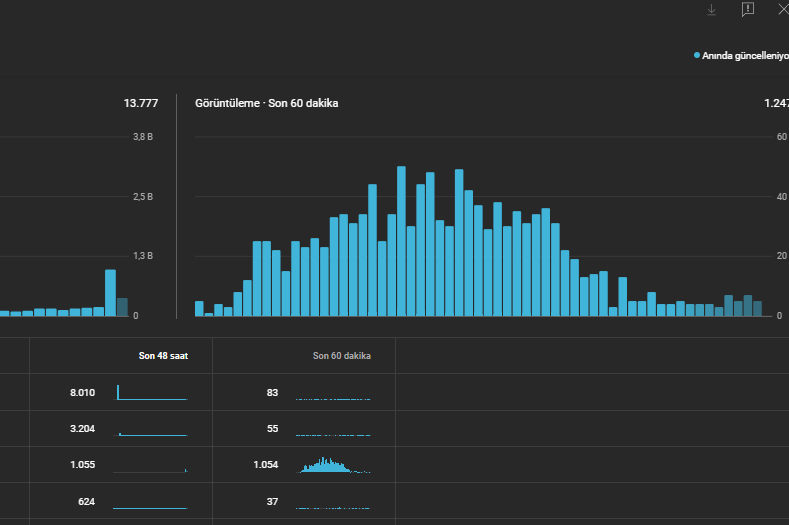
Task: Click the tallest bar in 48-hour chart
Action: tap(110, 293)
